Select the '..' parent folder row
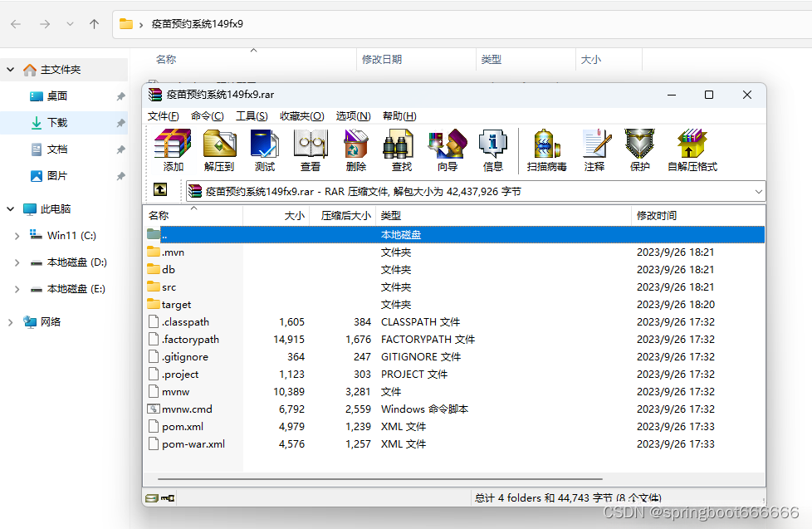This screenshot has width=812, height=529. click(454, 235)
